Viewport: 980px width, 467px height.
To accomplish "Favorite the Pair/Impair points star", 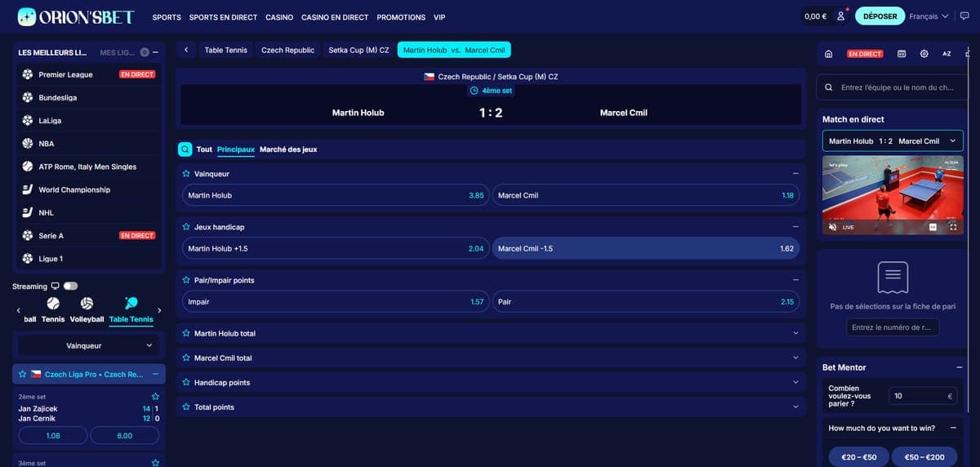I will 186,280.
